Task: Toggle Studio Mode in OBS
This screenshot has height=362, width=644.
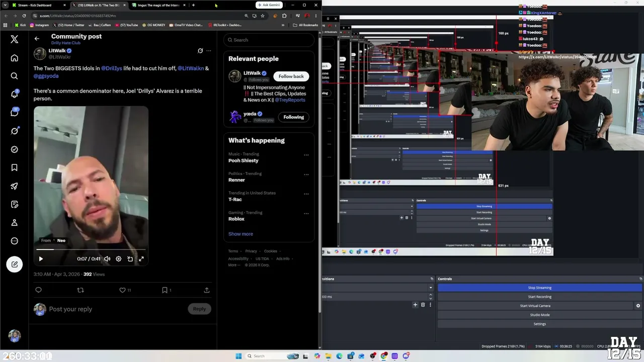Action: click(x=540, y=315)
